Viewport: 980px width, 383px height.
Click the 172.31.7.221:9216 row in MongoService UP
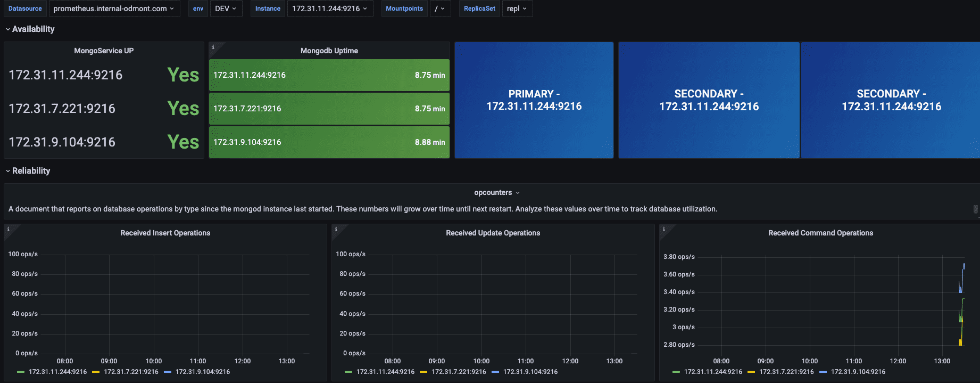click(x=104, y=109)
